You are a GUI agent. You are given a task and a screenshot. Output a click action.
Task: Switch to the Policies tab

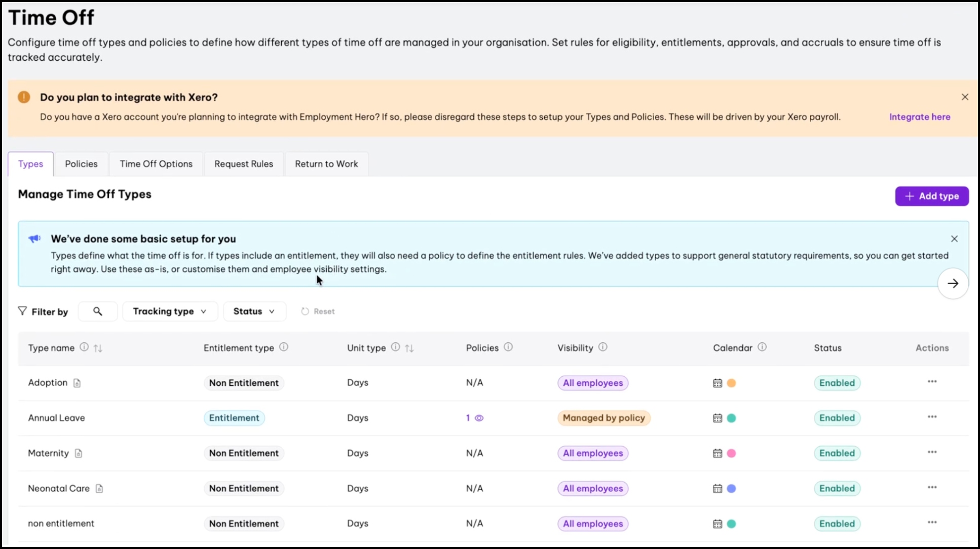(x=81, y=164)
